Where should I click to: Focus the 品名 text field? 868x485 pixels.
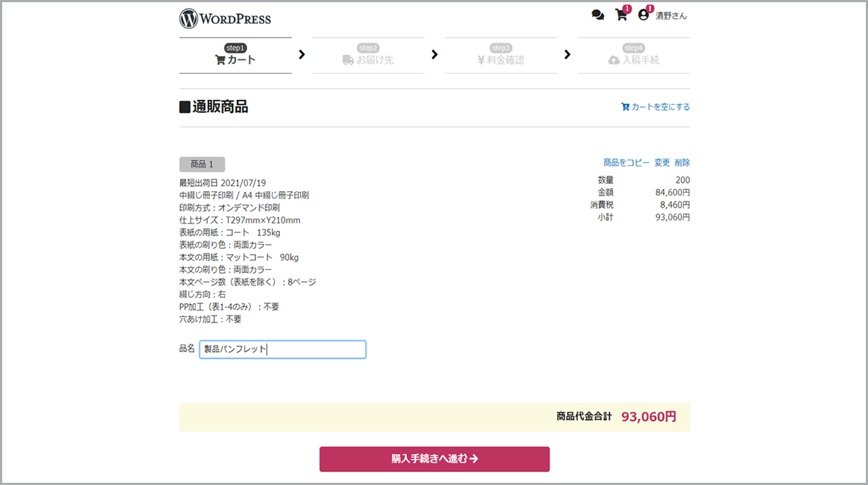pos(283,350)
